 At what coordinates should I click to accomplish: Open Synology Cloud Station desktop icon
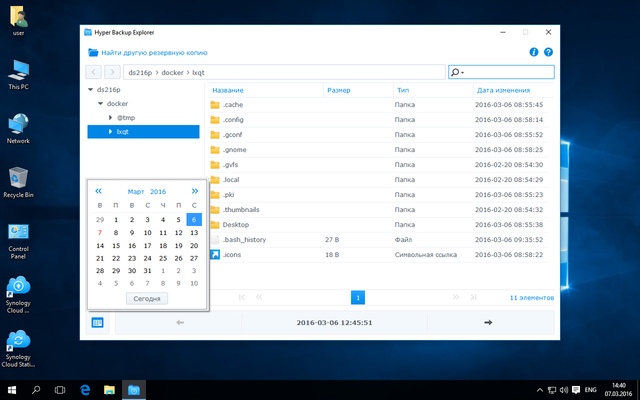18,341
